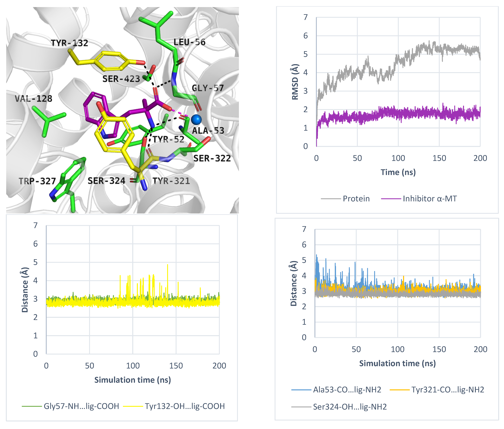Image resolution: width=504 pixels, height=429 pixels.
Task: Click the LEU-56 residue label
Action: pos(190,42)
